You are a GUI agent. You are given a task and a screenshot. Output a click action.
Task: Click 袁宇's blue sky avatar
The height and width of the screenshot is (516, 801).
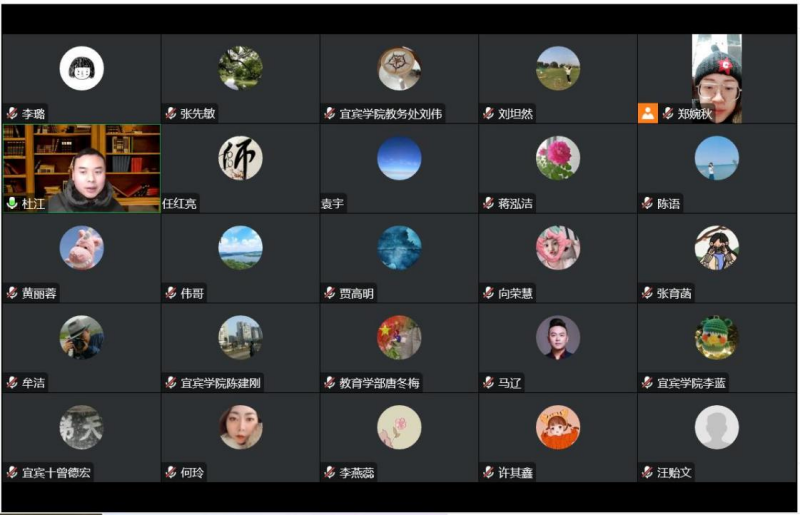(x=399, y=158)
